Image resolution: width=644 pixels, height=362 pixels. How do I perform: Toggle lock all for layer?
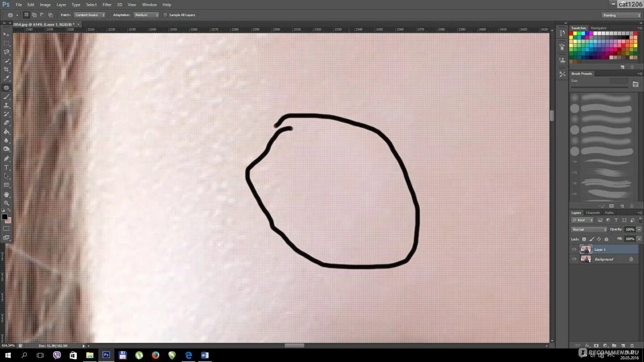point(606,239)
